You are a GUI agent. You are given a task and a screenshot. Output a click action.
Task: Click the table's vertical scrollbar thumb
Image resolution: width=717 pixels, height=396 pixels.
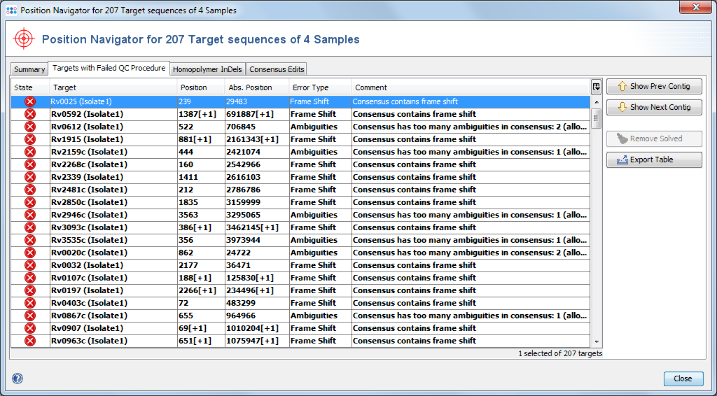click(x=596, y=118)
